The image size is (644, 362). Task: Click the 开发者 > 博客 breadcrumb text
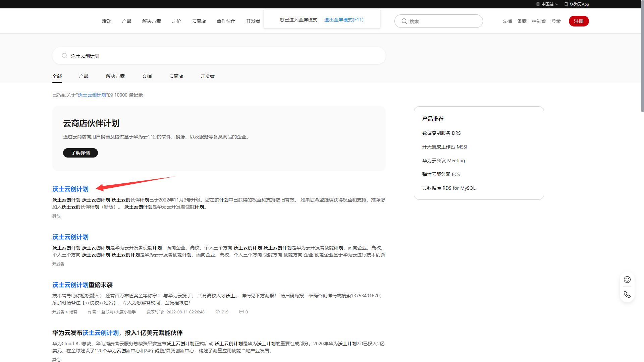click(x=65, y=312)
